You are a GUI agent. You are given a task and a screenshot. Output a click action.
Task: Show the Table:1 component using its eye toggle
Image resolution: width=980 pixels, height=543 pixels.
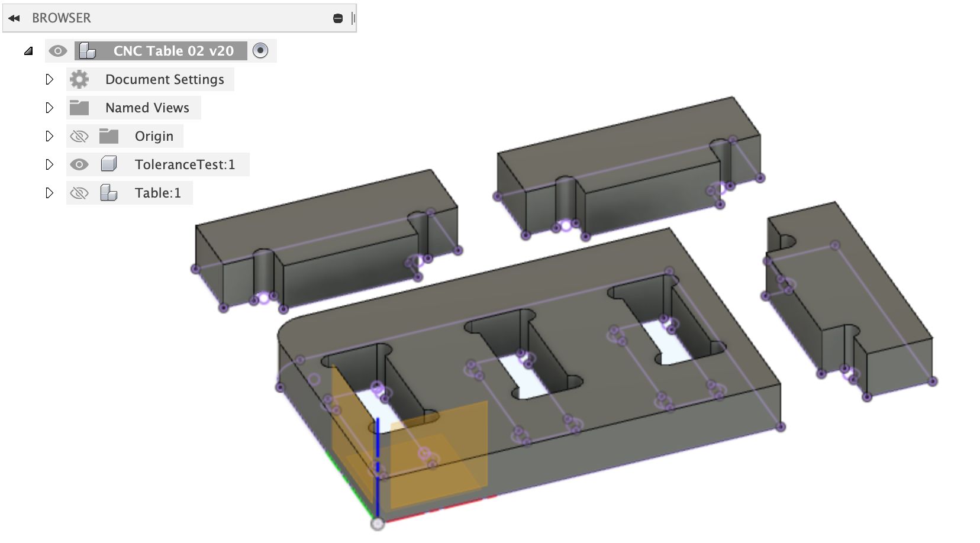[x=80, y=192]
